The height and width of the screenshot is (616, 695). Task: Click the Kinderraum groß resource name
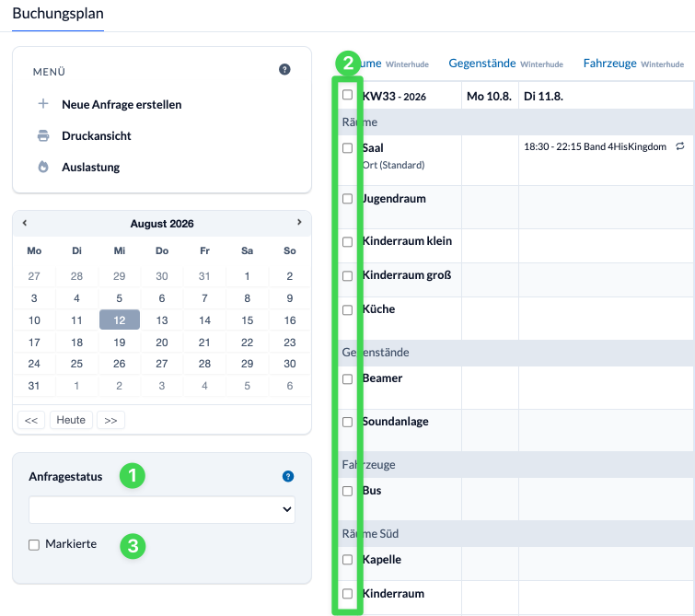407,275
